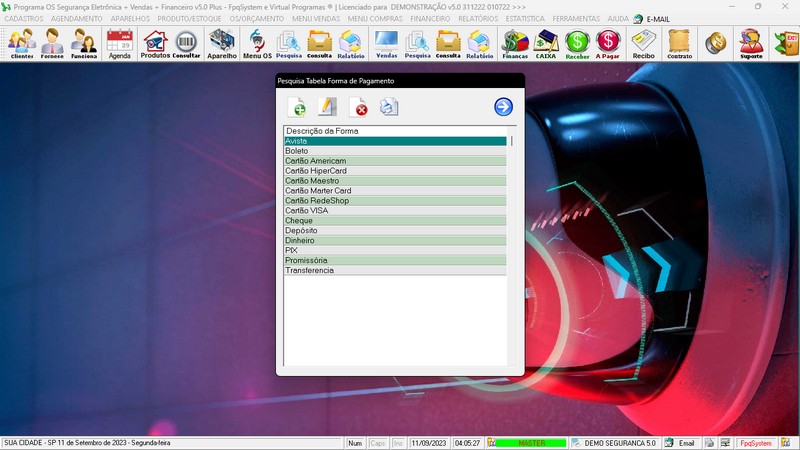Open the Clientes toolbar icon
Screen dimensions: 800x450
tap(22, 43)
